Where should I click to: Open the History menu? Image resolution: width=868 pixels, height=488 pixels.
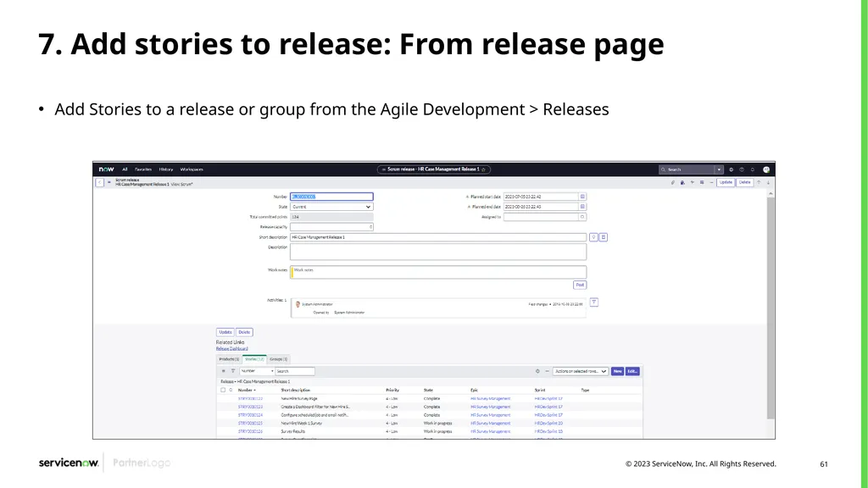pos(166,169)
